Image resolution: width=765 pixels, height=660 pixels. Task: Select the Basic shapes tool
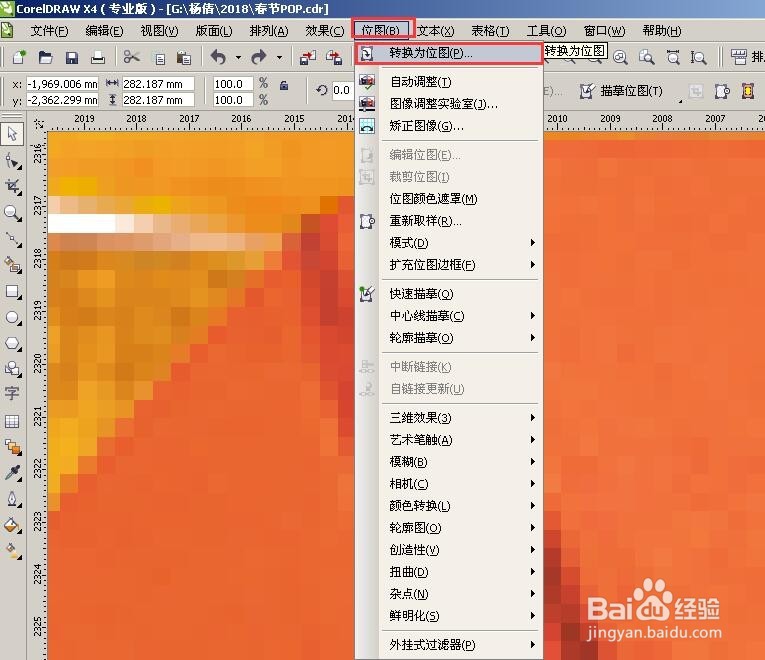pyautogui.click(x=12, y=369)
